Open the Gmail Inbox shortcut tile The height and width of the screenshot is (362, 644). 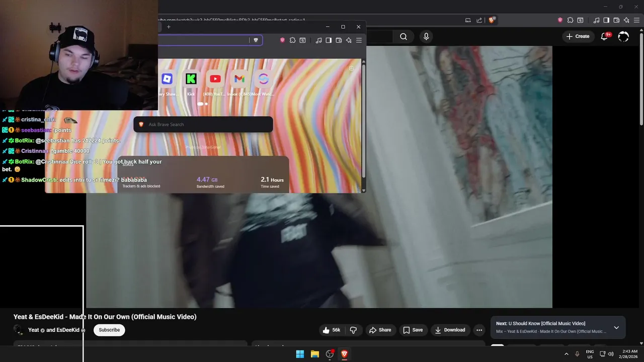(239, 79)
